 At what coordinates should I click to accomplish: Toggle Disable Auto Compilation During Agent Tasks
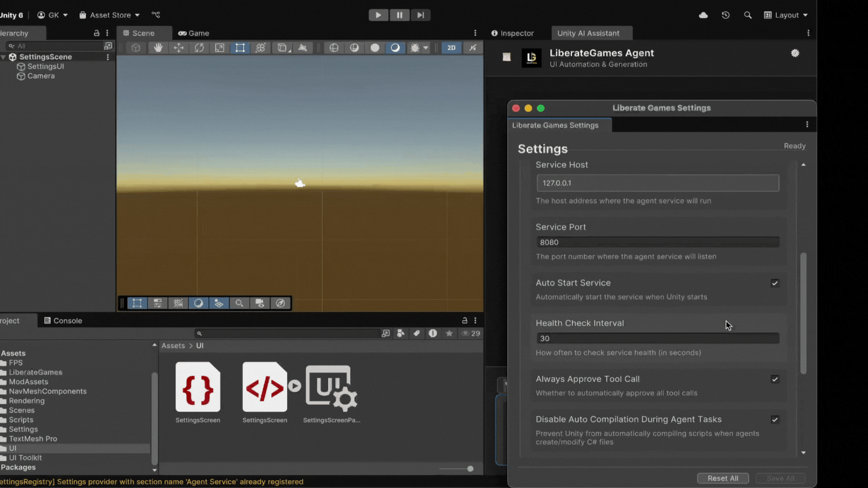coord(775,420)
